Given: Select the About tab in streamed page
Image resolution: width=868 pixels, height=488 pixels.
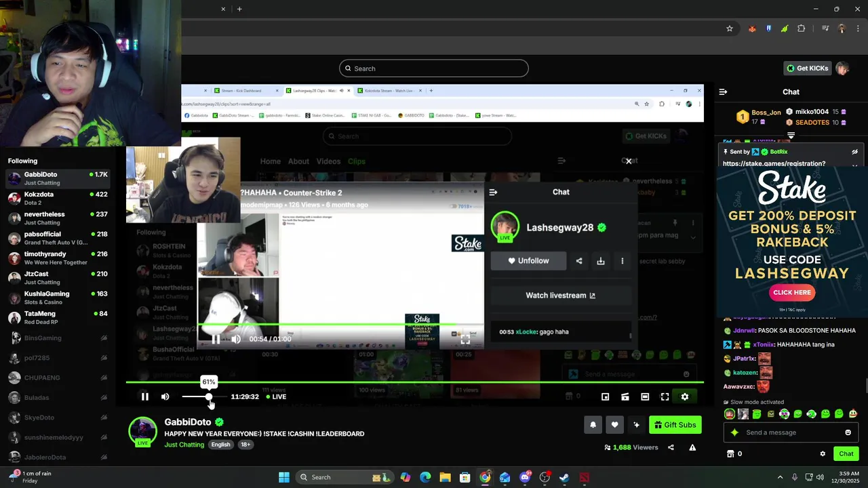Looking at the screenshot, I should 298,161.
